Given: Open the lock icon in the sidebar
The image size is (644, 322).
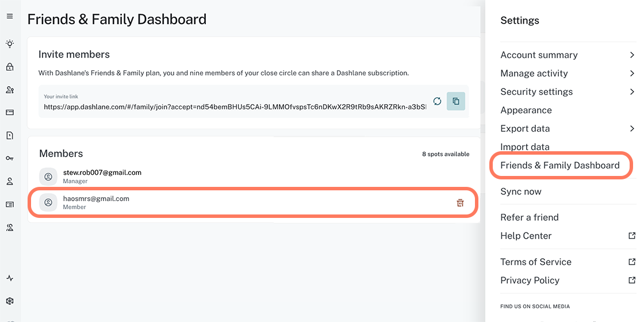Looking at the screenshot, I should point(10,67).
